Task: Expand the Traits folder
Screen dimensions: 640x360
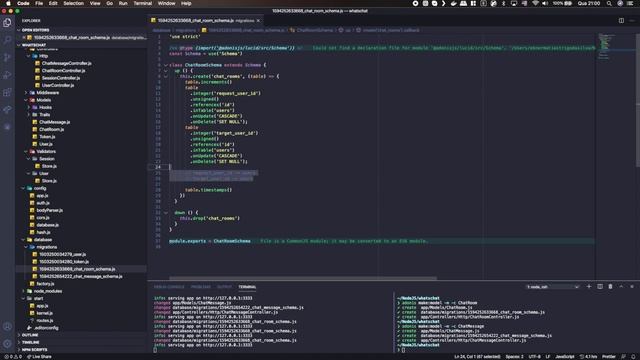Action: tap(29, 115)
